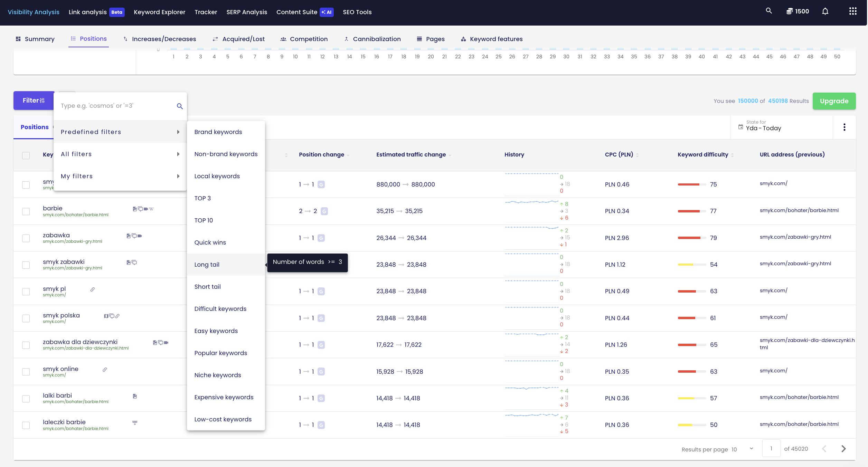Click Google icon in lalki barbi row

321,398
